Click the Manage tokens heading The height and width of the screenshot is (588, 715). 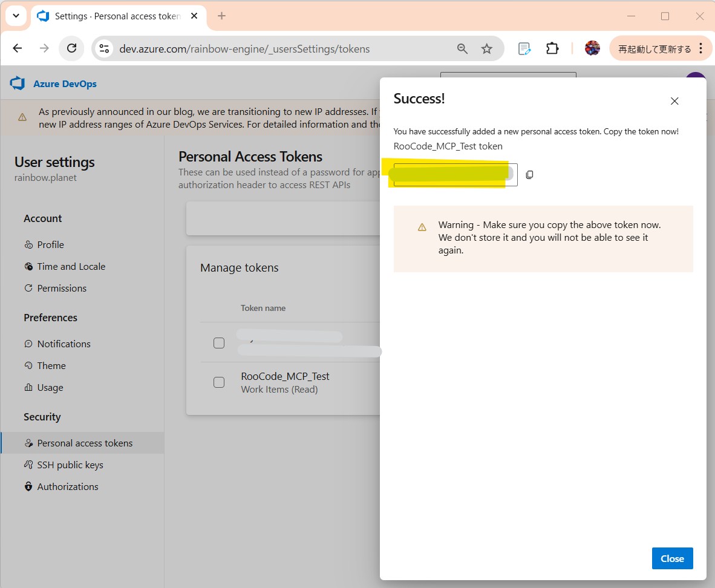(240, 268)
